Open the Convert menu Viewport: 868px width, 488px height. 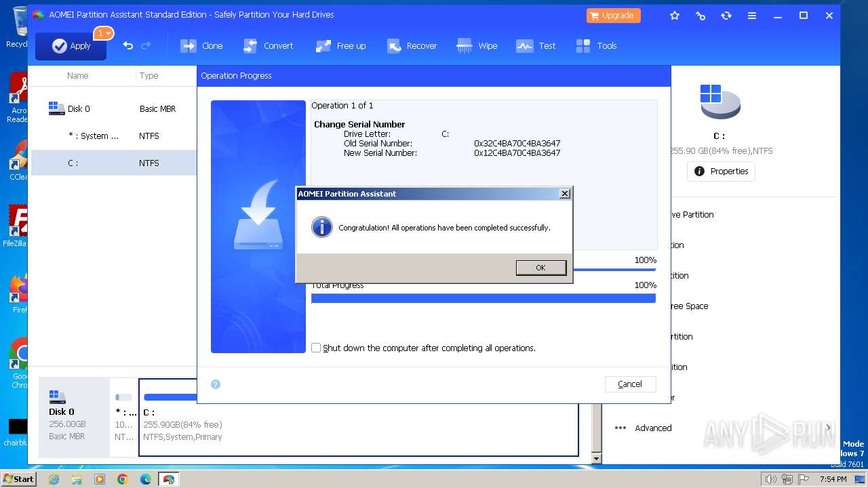268,45
